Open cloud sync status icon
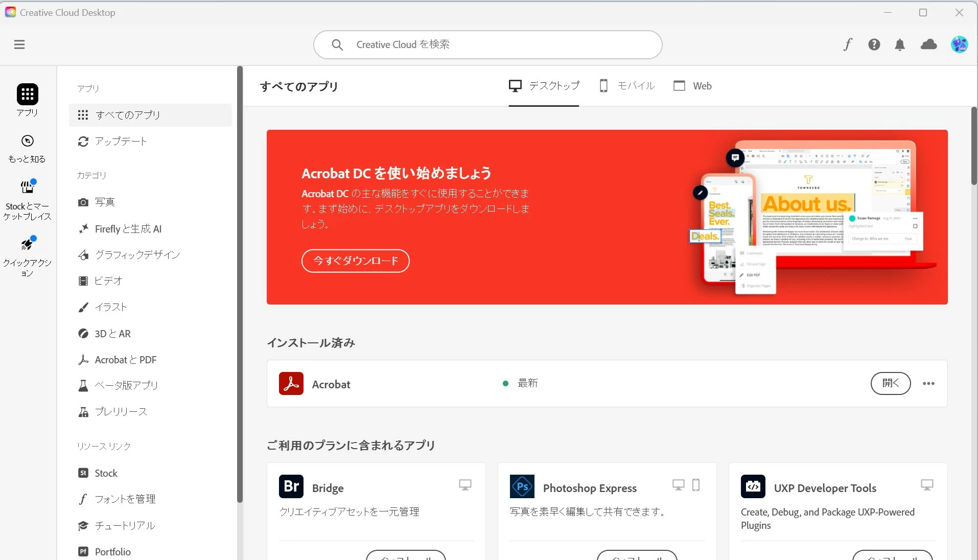Viewport: 978px width, 560px height. click(928, 44)
